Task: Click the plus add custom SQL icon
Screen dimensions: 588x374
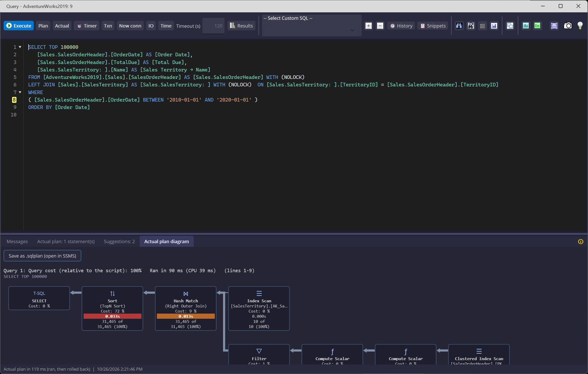Action: (368, 26)
